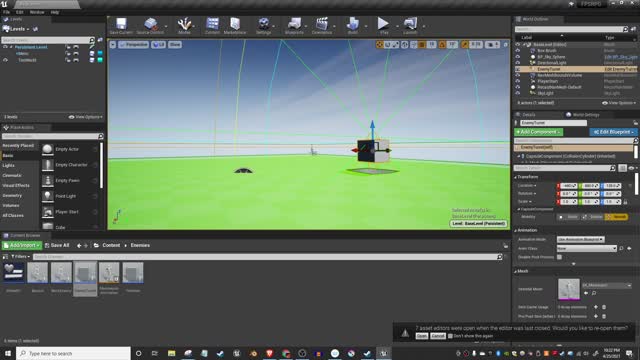Collapse the Transform section

pyautogui.click(x=516, y=177)
